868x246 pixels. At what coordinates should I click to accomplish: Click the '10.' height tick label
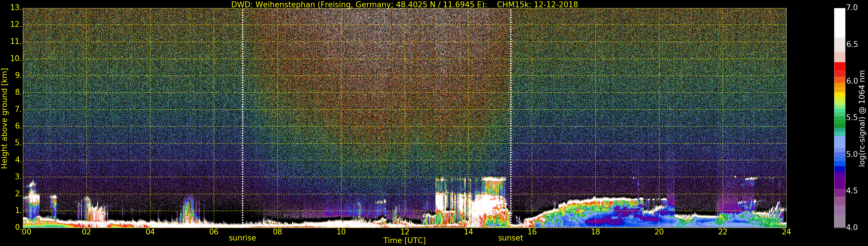point(16,58)
